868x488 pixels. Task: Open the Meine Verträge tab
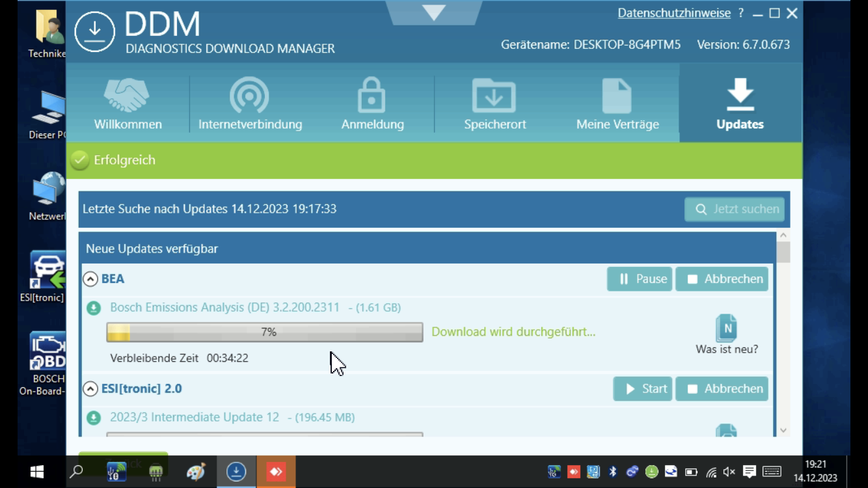click(x=617, y=103)
